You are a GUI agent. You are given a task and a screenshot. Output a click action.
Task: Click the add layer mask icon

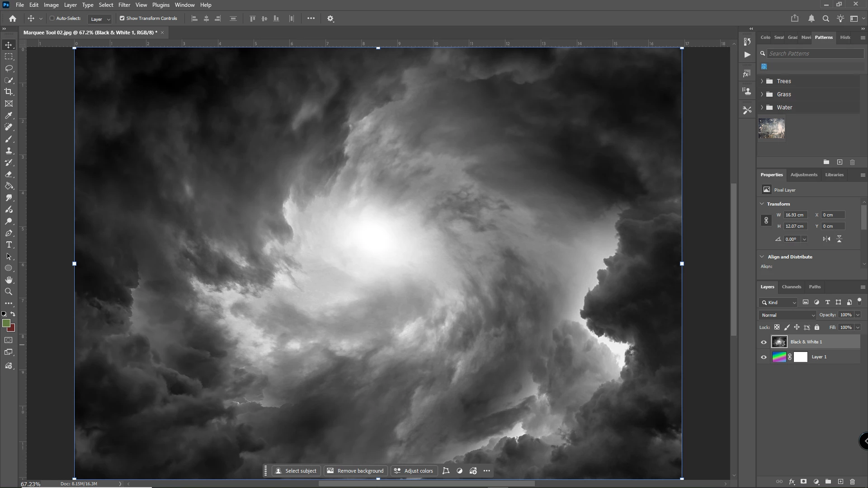point(803,482)
